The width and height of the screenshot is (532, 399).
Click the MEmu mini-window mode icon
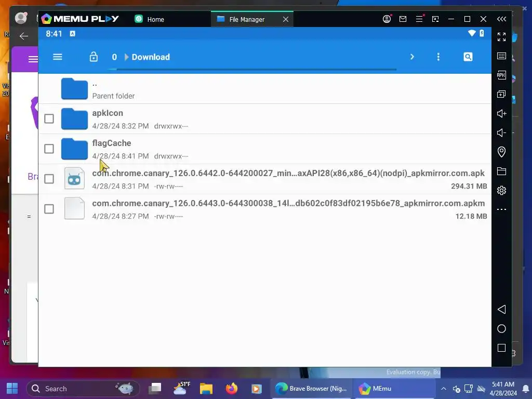[435, 19]
